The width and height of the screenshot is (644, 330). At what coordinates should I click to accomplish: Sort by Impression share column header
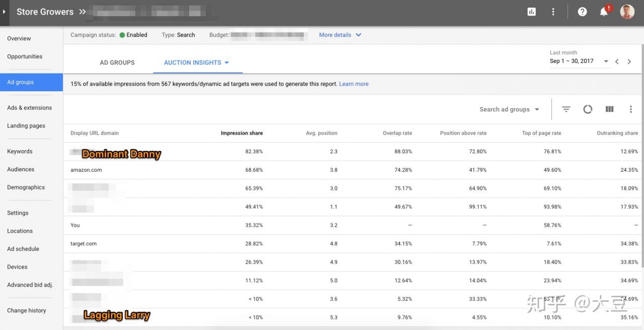tap(242, 133)
